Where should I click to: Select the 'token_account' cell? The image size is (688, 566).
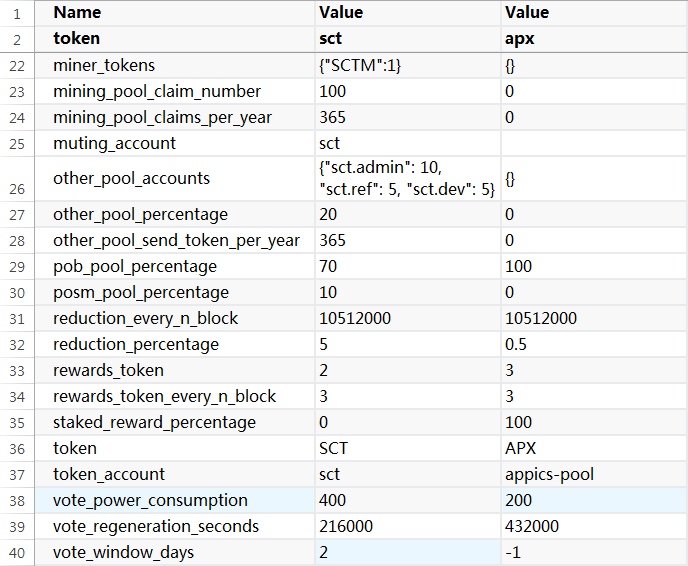(x=175, y=474)
